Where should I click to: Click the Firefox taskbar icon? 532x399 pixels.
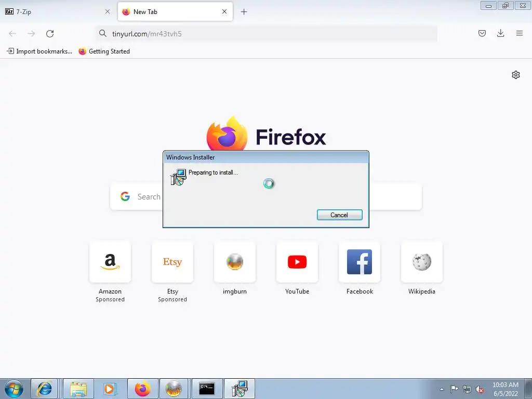(142, 389)
